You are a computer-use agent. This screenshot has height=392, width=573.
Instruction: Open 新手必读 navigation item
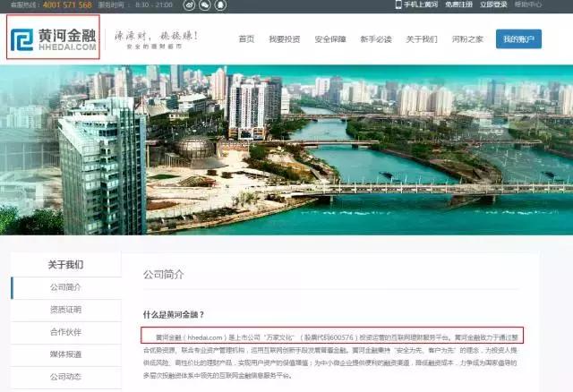coord(376,39)
